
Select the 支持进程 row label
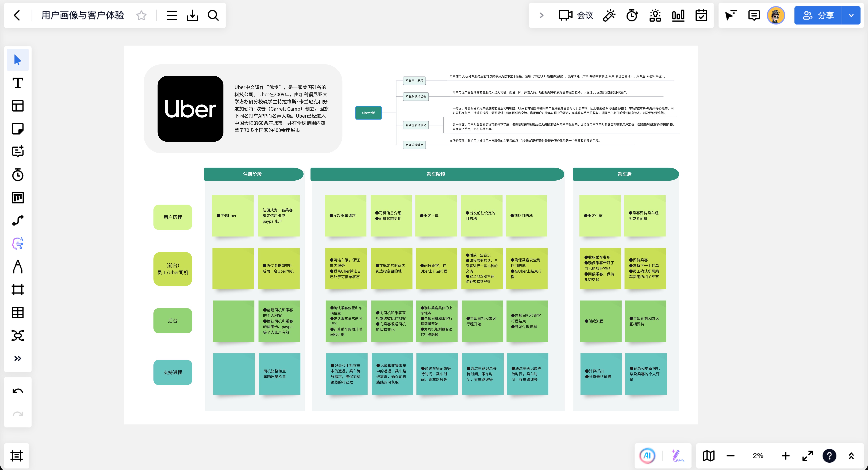pyautogui.click(x=173, y=372)
